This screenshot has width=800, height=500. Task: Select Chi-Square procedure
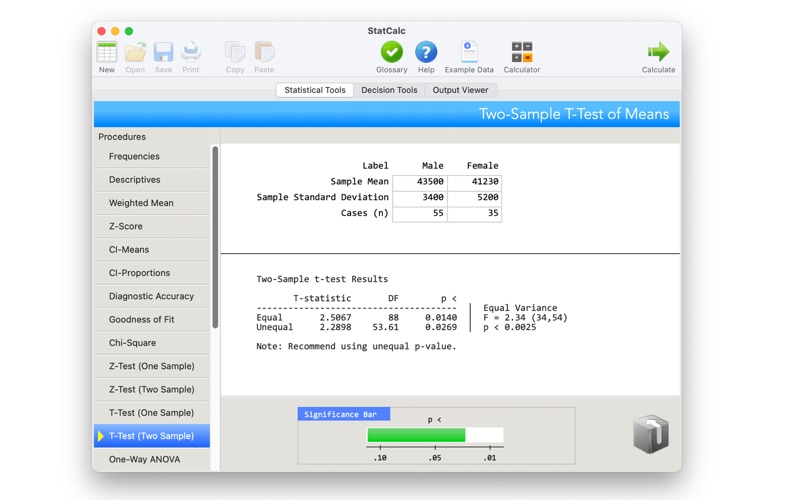click(x=152, y=343)
